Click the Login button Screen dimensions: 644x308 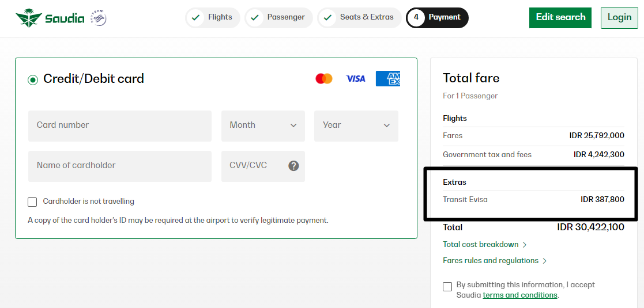tap(619, 17)
